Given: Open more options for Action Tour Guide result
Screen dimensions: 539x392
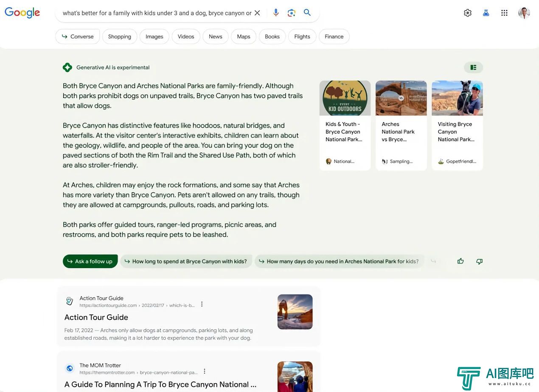Looking at the screenshot, I should point(202,304).
